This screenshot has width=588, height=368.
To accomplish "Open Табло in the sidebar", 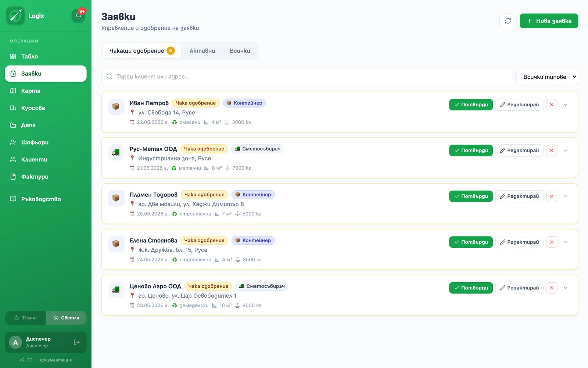I will coord(46,56).
